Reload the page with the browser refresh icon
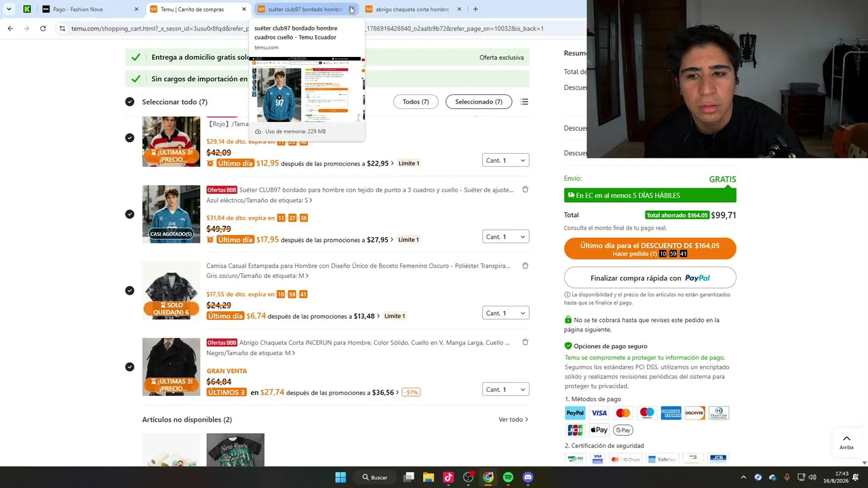This screenshot has width=868, height=488. [43, 28]
